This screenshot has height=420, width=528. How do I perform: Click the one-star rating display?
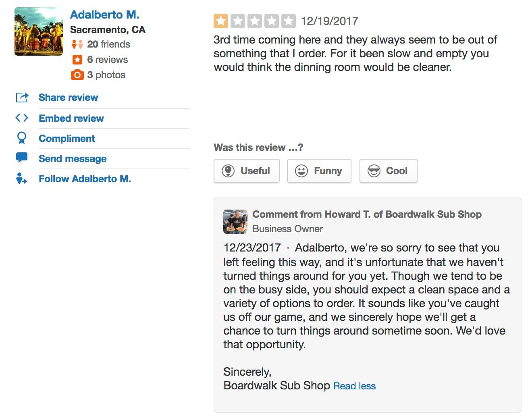[x=254, y=21]
